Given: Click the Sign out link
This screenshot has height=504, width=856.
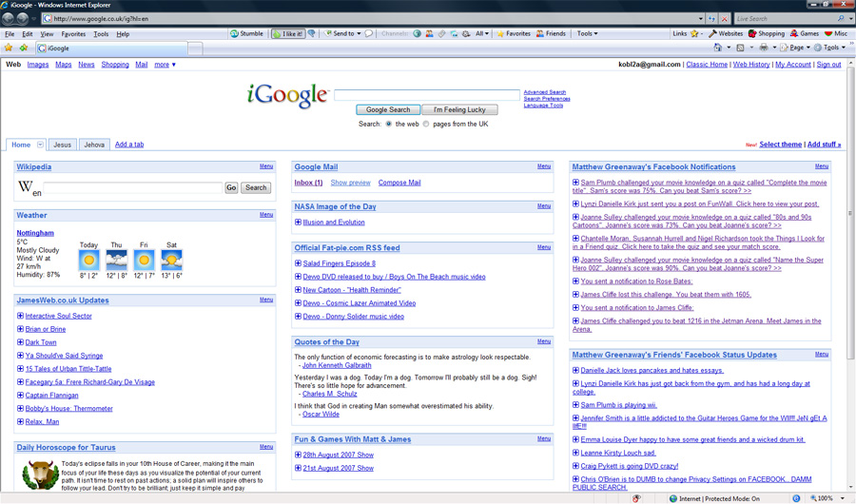Looking at the screenshot, I should [828, 65].
